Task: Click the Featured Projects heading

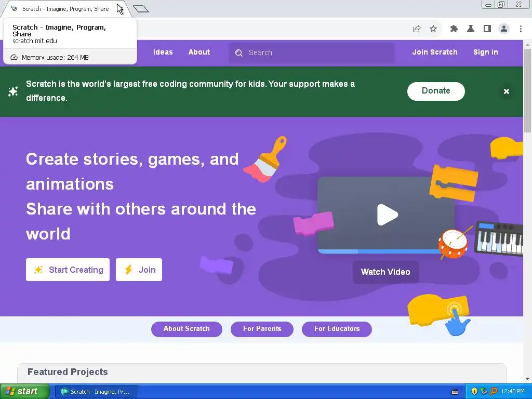Action: click(68, 372)
